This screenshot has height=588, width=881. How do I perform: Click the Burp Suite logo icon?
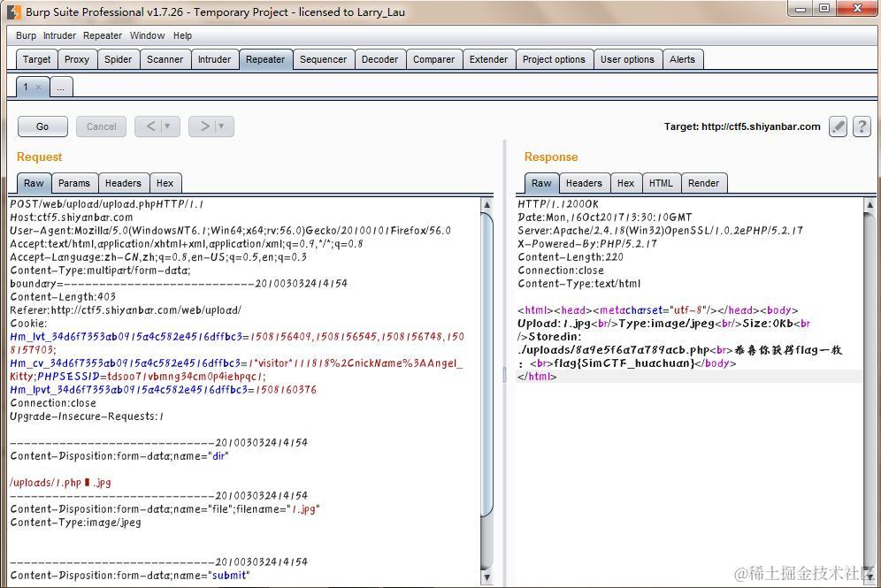point(14,11)
